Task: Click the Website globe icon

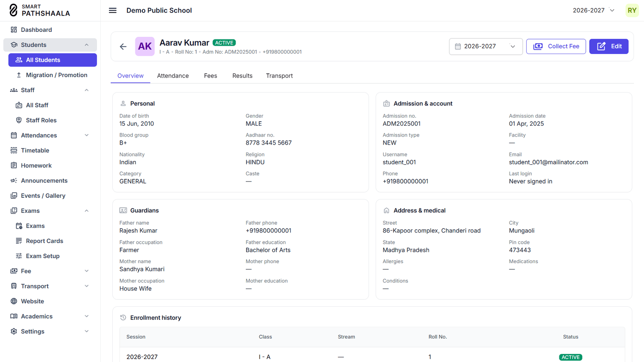Action: click(14, 301)
